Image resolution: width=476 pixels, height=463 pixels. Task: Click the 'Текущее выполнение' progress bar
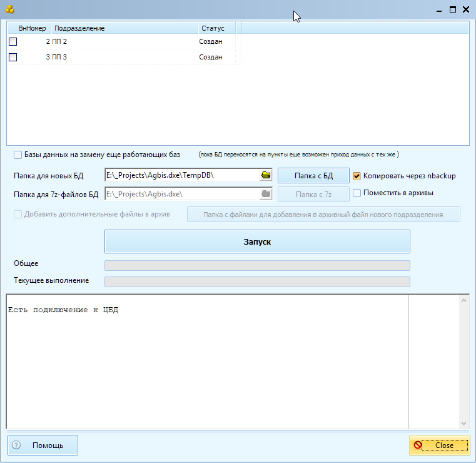[x=257, y=282]
